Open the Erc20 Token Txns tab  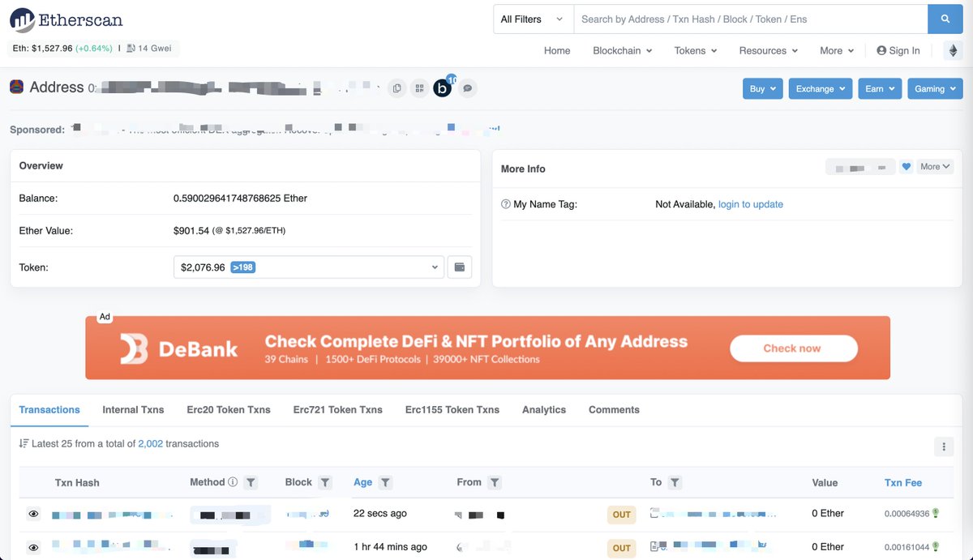pyautogui.click(x=229, y=409)
